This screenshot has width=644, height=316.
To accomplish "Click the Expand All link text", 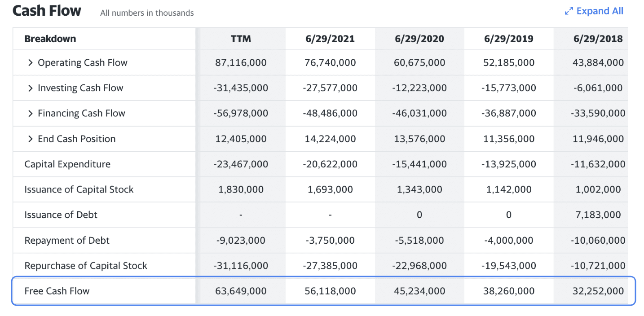I will [x=600, y=11].
